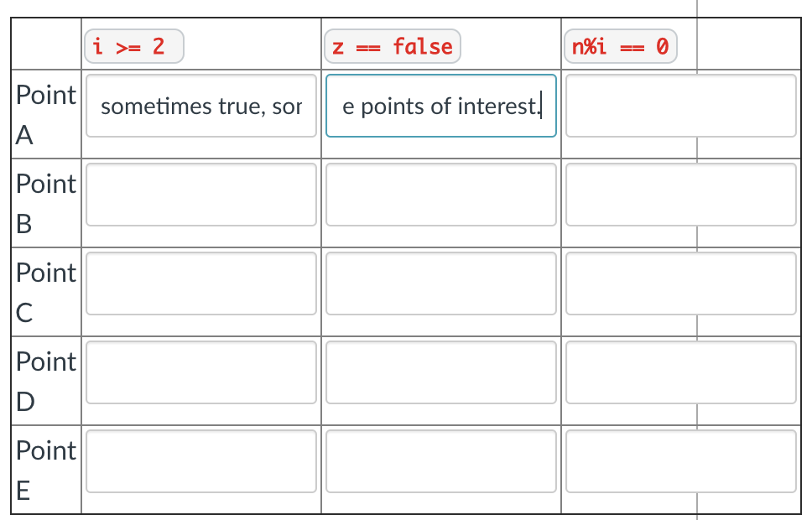Click the Point A row label
The height and width of the screenshot is (520, 812).
tap(45, 115)
